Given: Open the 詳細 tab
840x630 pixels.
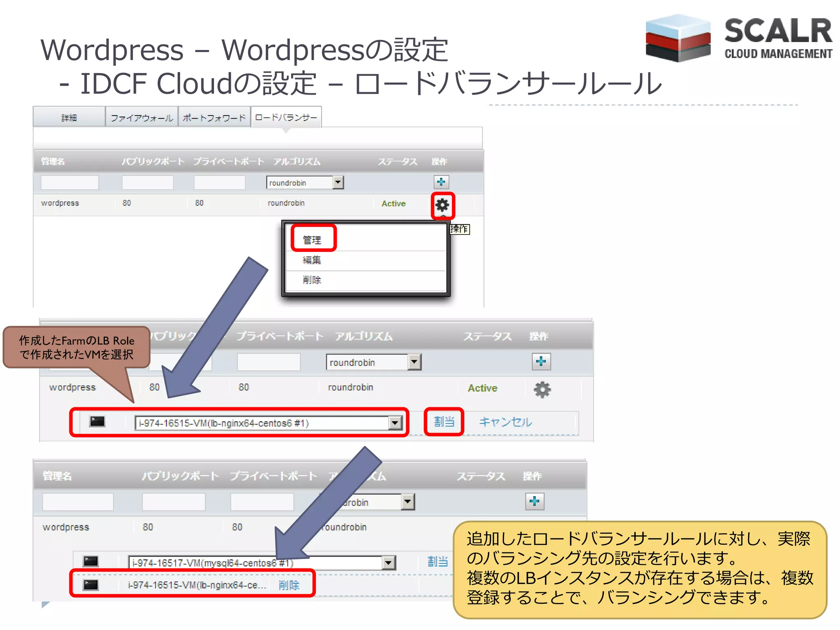Looking at the screenshot, I should (69, 118).
